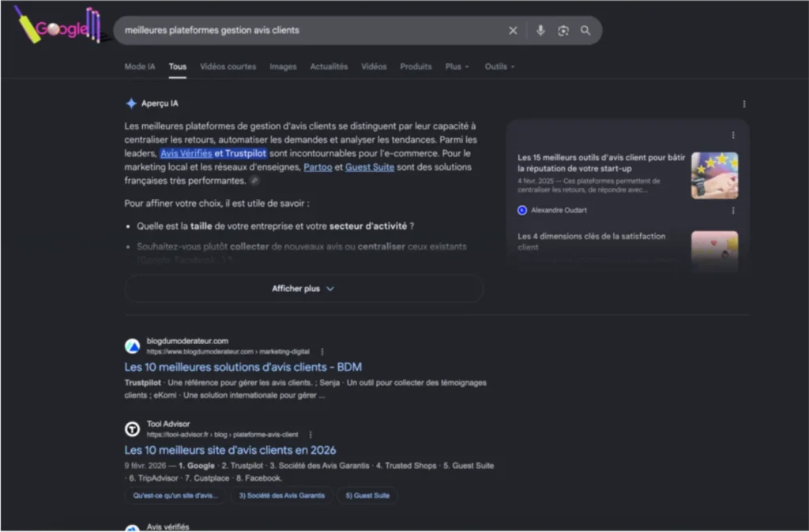Switch to the Images tab
809x532 pixels.
coord(283,66)
